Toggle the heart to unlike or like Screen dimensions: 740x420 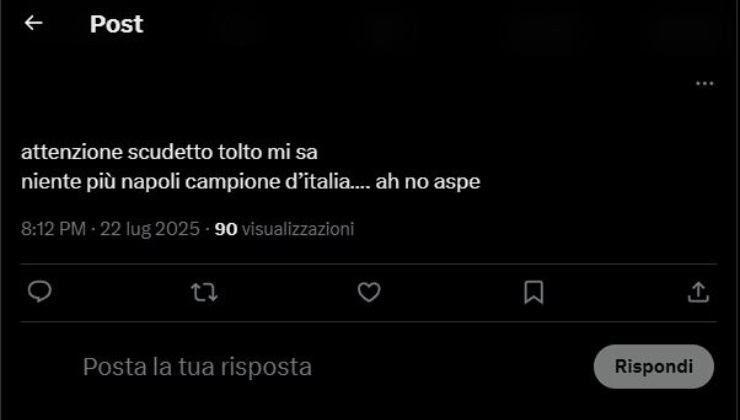click(369, 292)
